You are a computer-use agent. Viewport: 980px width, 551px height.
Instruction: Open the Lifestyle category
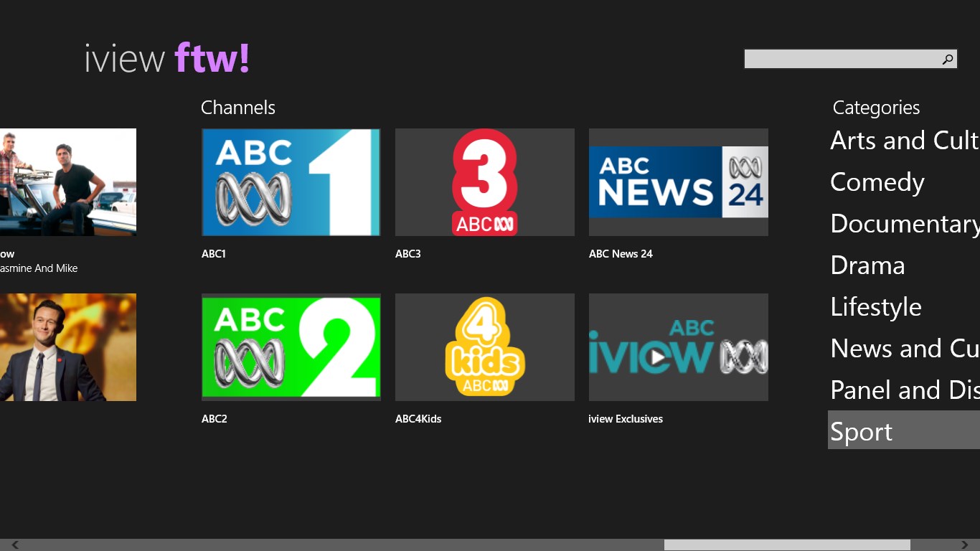875,306
